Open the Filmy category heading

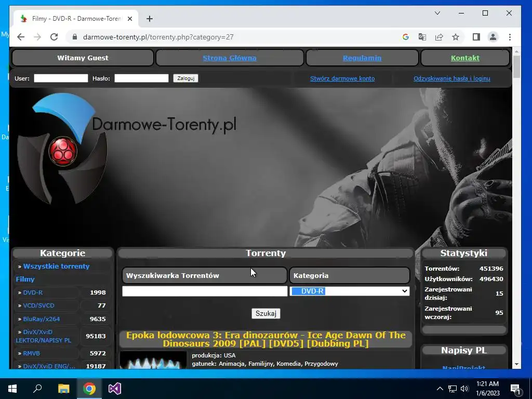pyautogui.click(x=25, y=279)
